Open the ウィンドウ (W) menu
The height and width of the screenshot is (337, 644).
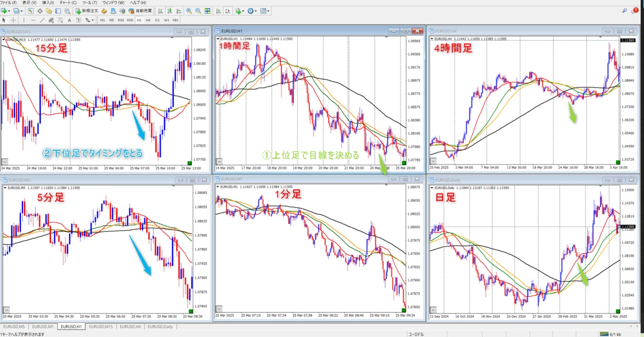click(x=113, y=3)
